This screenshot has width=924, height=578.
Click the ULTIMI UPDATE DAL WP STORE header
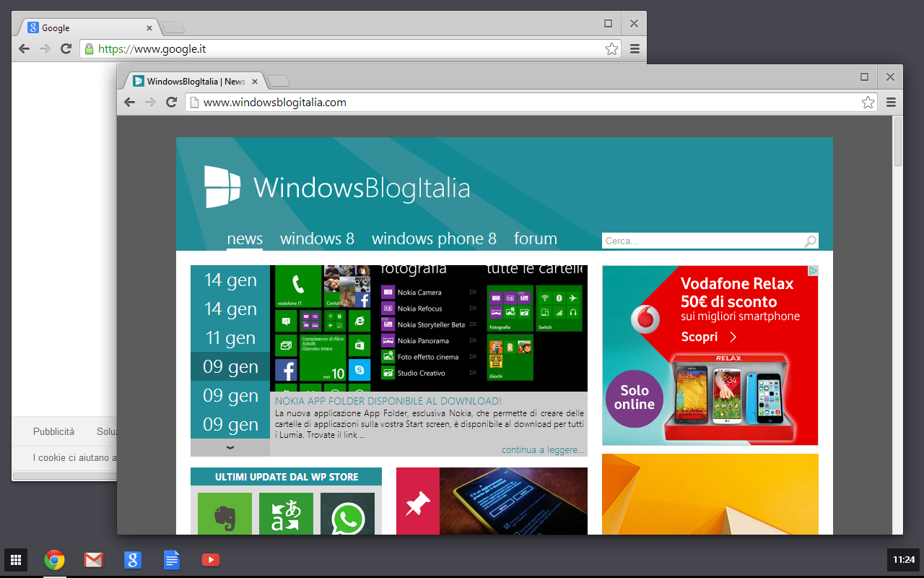(x=286, y=477)
